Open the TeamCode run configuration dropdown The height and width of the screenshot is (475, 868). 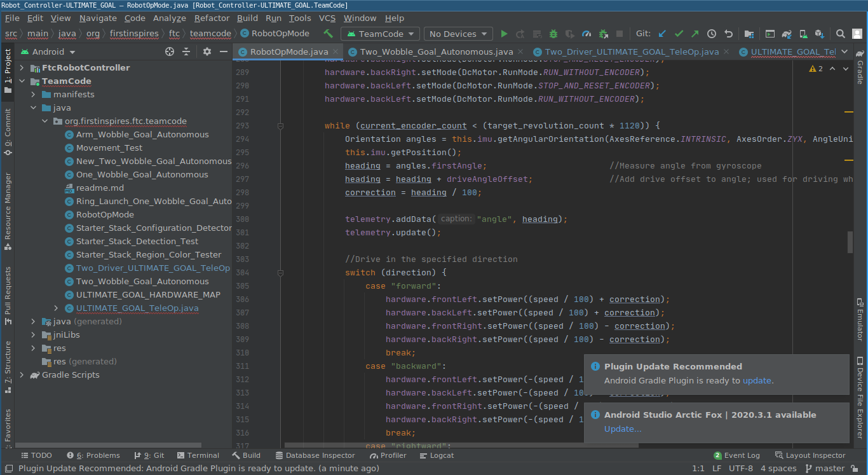pos(380,34)
